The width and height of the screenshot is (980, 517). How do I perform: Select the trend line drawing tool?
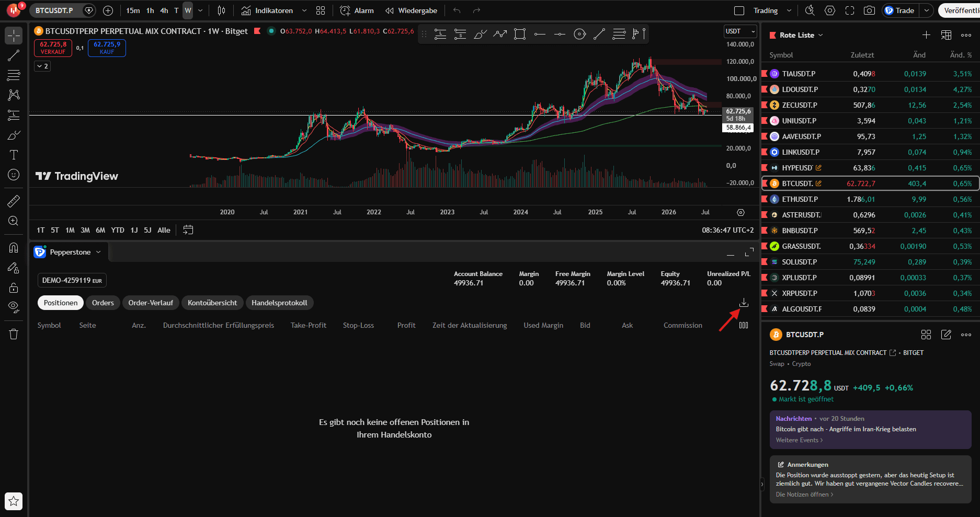(x=14, y=55)
